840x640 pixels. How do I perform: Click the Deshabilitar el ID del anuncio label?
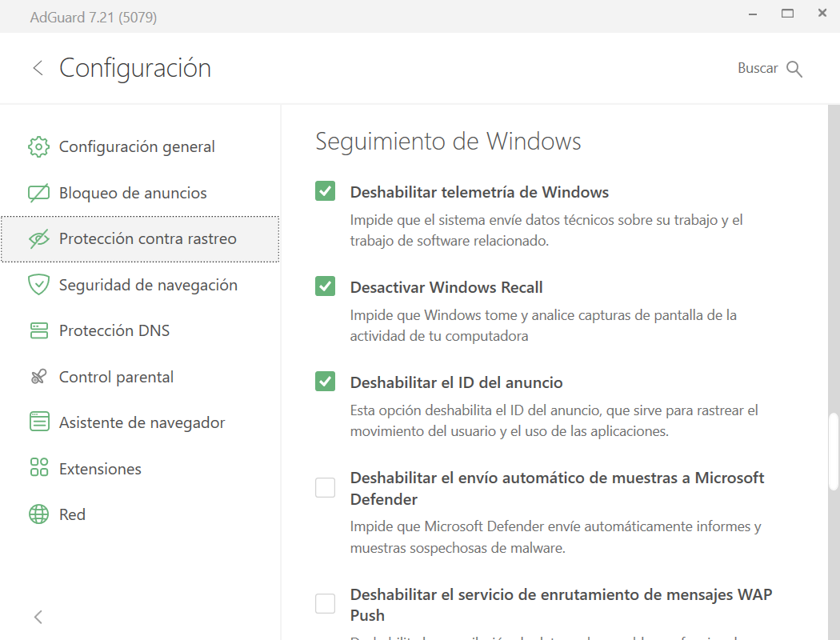point(457,383)
